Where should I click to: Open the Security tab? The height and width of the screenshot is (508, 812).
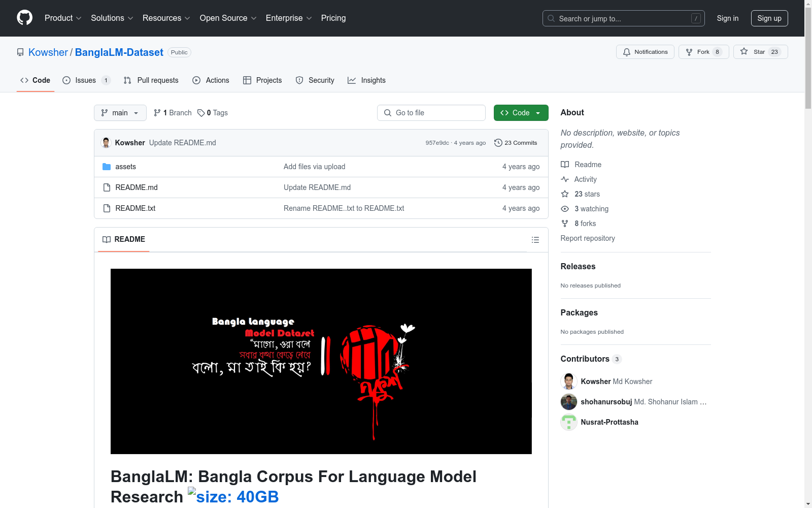coord(315,80)
